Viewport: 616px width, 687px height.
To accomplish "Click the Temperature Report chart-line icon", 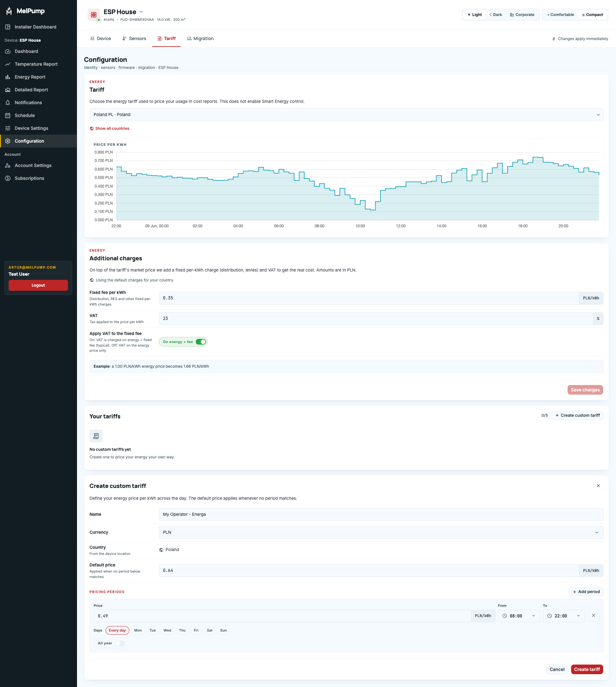I will [x=8, y=64].
